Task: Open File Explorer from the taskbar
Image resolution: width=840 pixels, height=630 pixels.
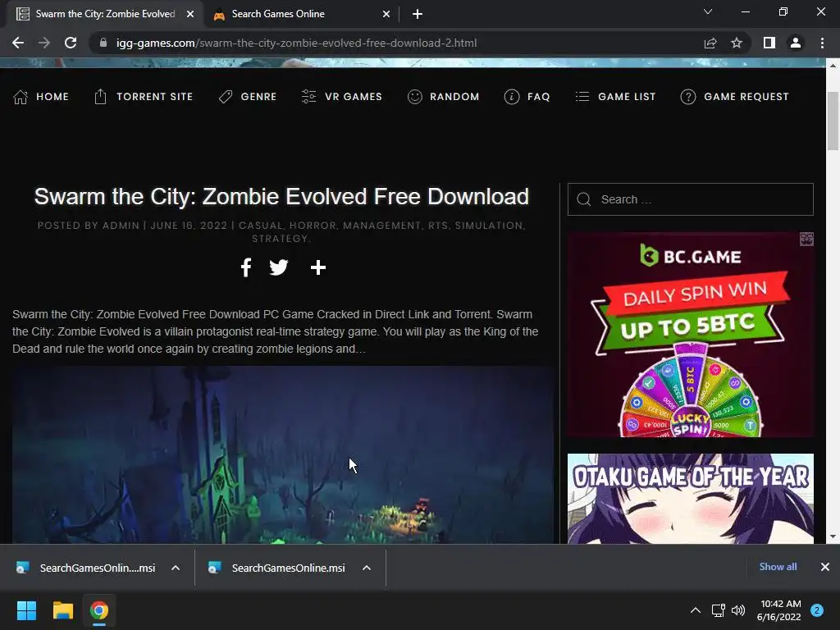Action: (x=62, y=610)
